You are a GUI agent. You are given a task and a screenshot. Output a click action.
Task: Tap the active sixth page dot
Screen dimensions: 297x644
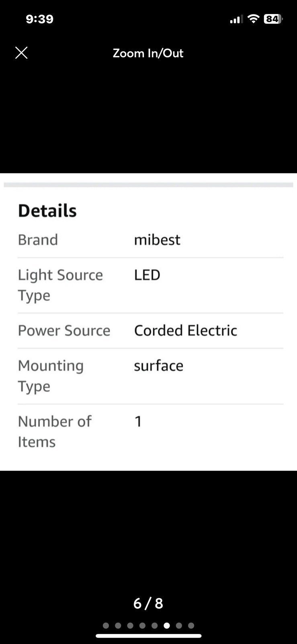click(x=167, y=625)
